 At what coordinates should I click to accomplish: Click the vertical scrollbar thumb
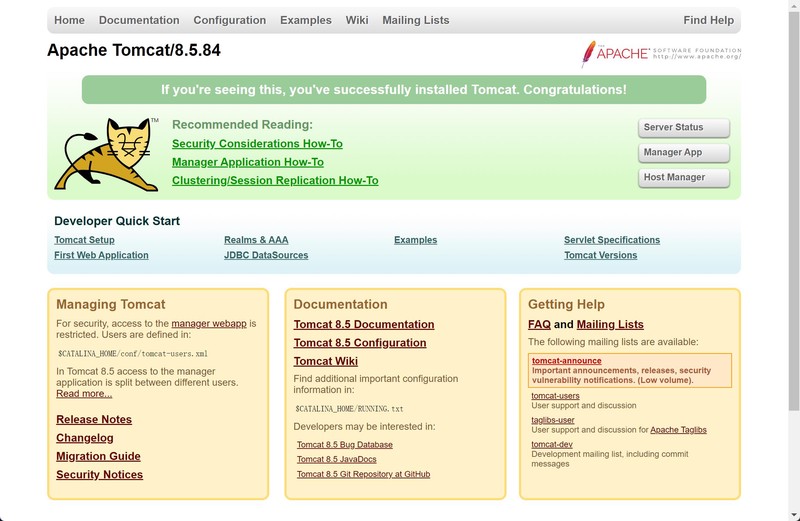[x=794, y=211]
